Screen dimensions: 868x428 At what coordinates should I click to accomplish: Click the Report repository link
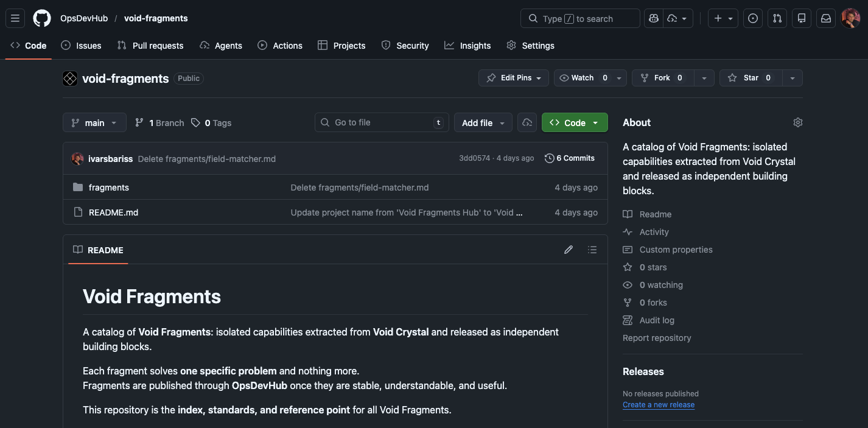pos(657,338)
